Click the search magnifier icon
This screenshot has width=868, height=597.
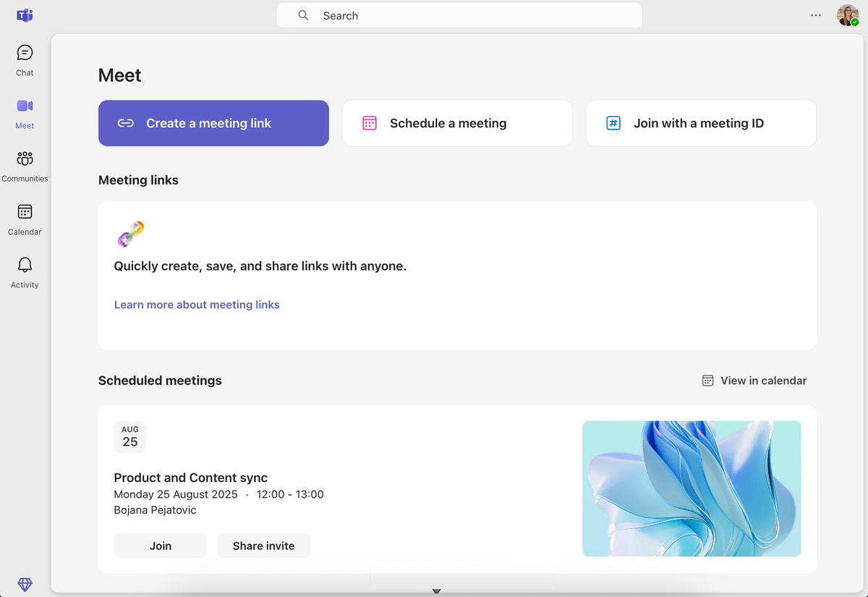(304, 15)
